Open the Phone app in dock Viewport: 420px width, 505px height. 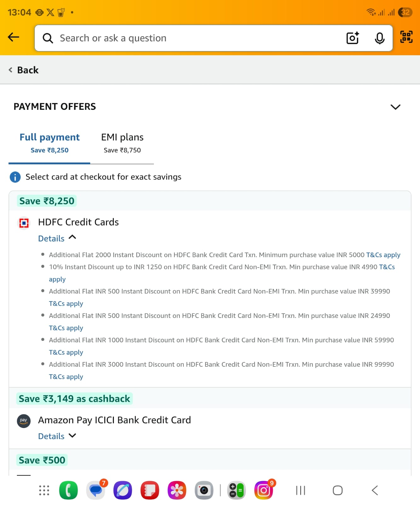(x=68, y=490)
